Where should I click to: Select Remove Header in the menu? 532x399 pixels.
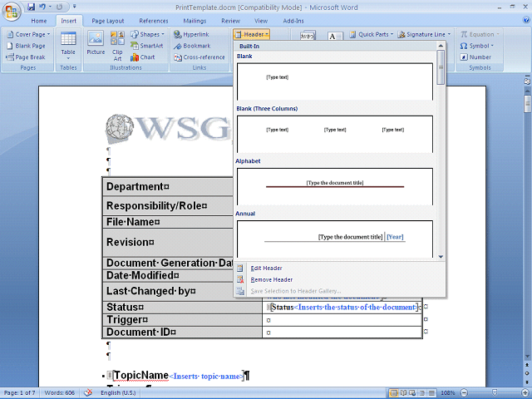tap(272, 279)
